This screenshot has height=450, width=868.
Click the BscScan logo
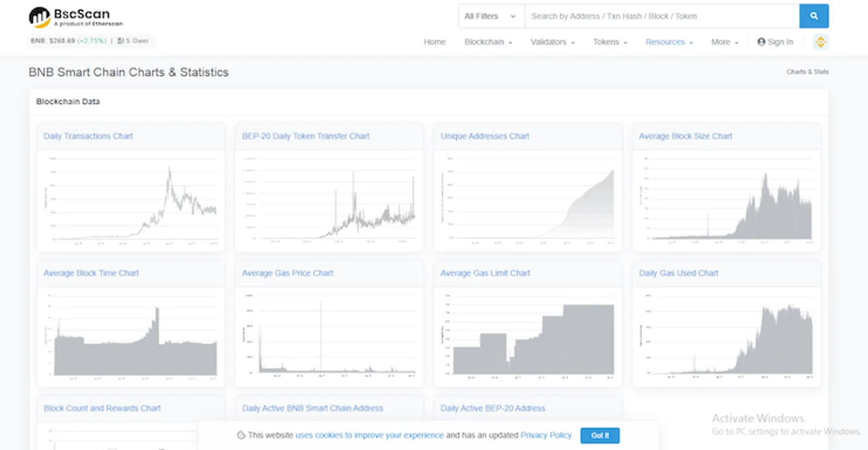[75, 17]
